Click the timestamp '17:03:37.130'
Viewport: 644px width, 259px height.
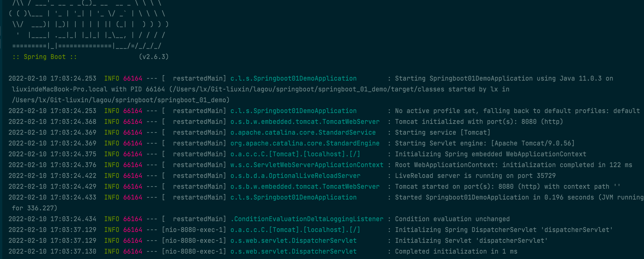pos(73,251)
